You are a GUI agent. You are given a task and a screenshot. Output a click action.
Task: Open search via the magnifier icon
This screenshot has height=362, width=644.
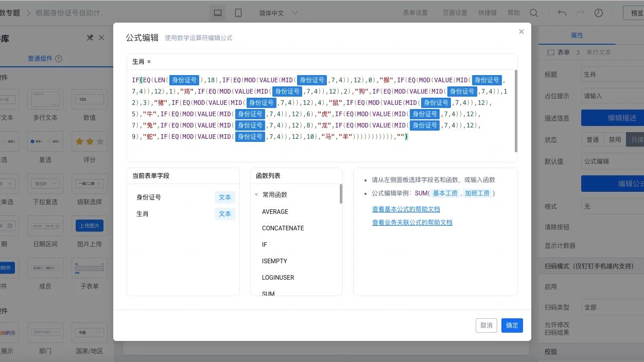[x=534, y=12]
